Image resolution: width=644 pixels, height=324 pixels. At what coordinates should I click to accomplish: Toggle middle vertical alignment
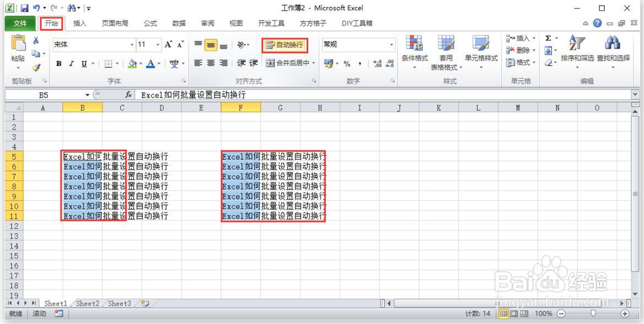tap(211, 45)
